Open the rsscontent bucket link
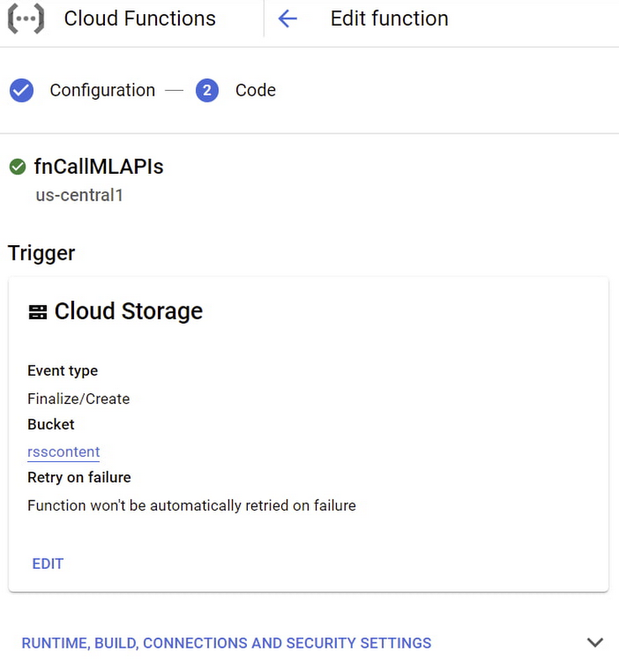 point(63,452)
